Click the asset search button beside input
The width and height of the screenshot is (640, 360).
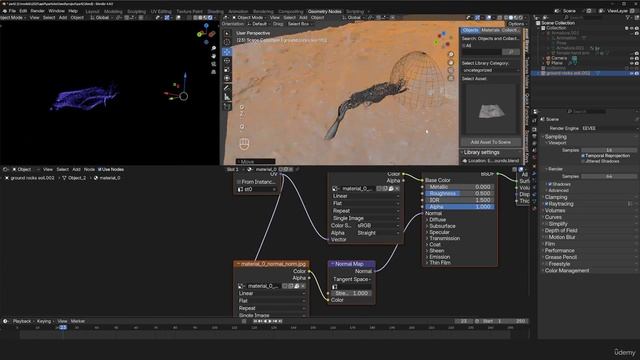pos(511,52)
